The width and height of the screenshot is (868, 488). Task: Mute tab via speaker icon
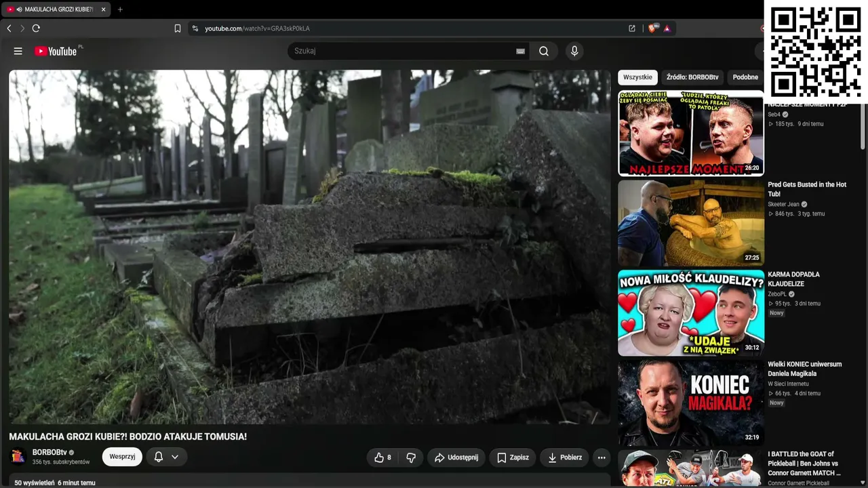[19, 9]
